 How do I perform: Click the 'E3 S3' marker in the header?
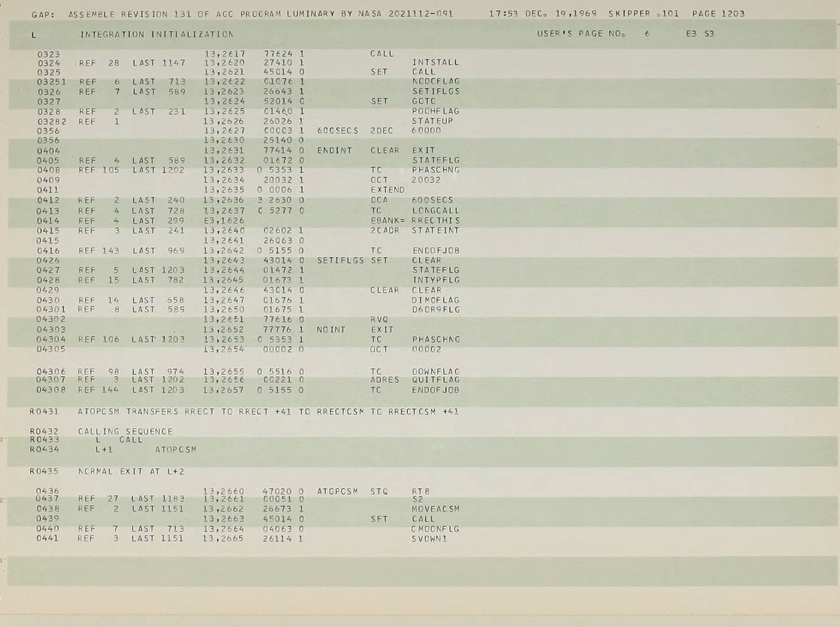click(699, 34)
